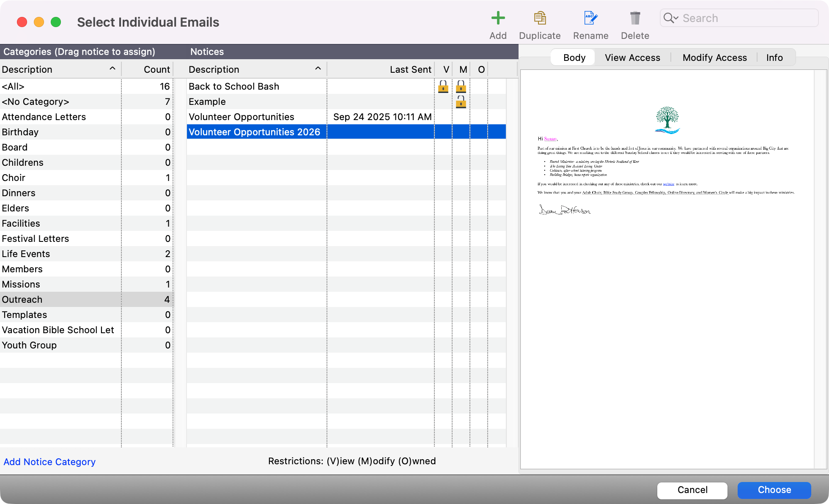The image size is (829, 504).
Task: Select the Choir category
Action: point(86,178)
